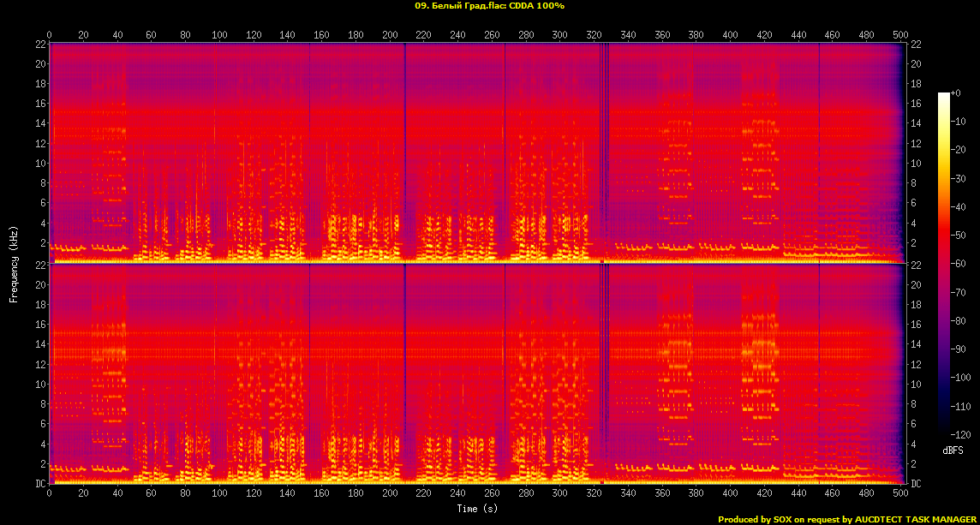The width and height of the screenshot is (980, 525).
Task: Select the "+0" value on the dBFS scale
Action: point(956,92)
